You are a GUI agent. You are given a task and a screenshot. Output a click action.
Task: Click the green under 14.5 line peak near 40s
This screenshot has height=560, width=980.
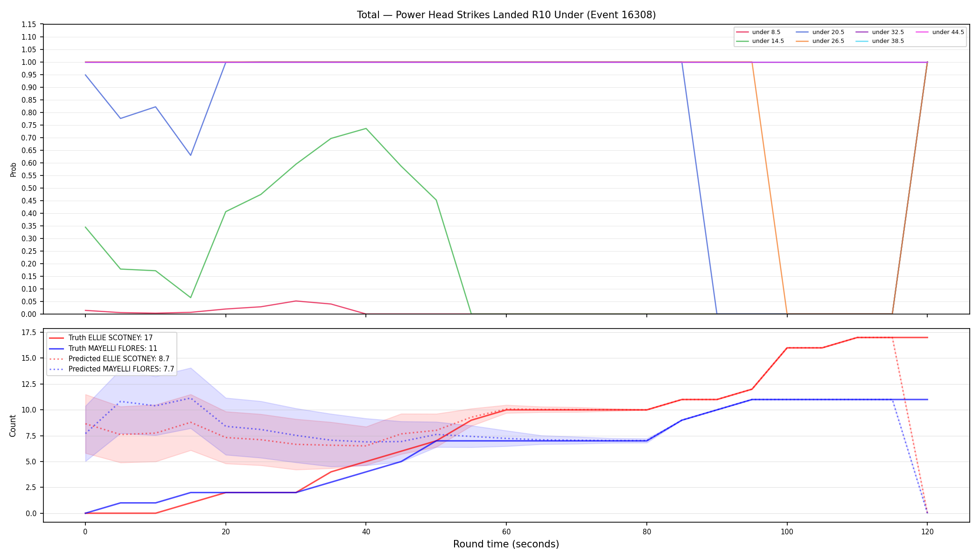coord(366,128)
